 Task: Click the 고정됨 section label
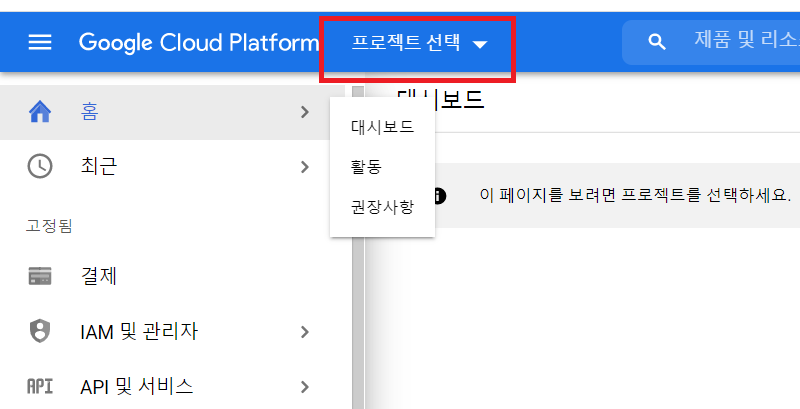click(49, 225)
